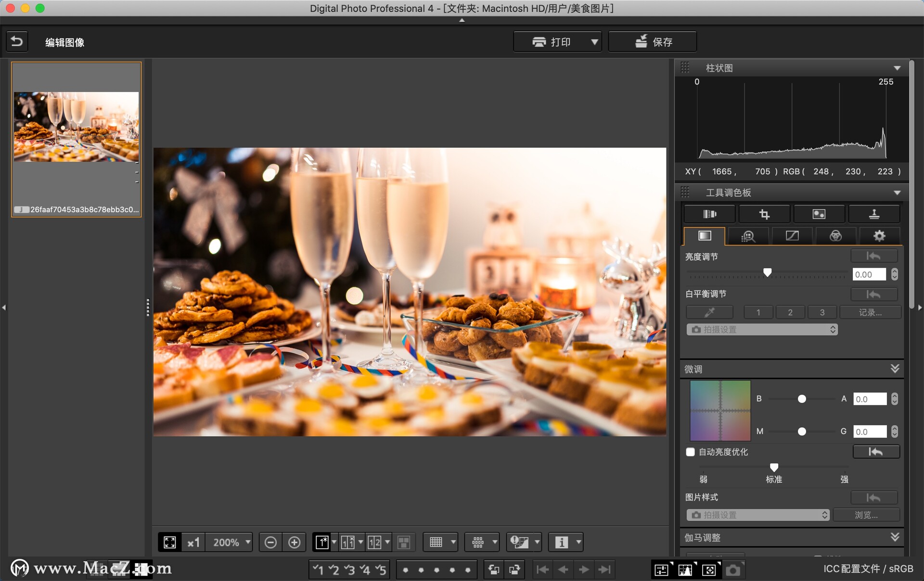Select before/after side-by-side comparison layout

pos(348,542)
